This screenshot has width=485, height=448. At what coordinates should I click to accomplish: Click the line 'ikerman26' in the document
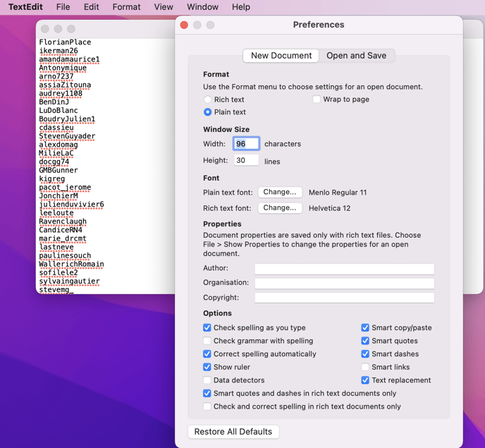click(59, 51)
